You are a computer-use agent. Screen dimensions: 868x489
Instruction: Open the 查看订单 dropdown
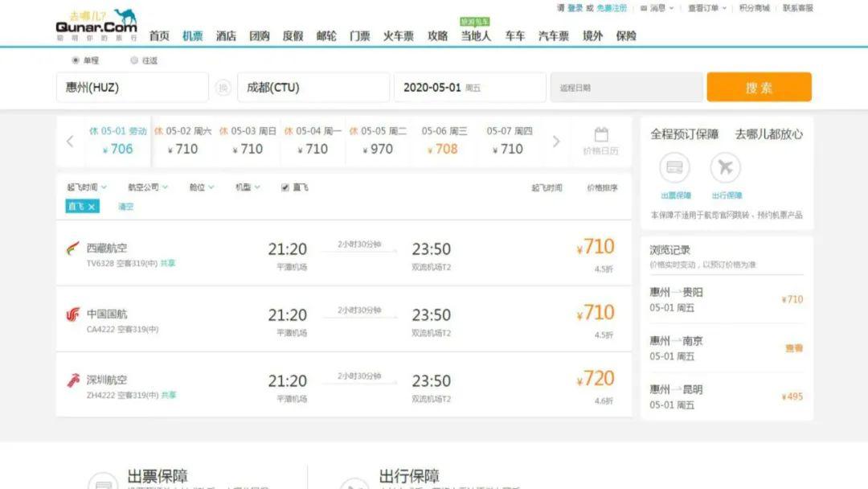(x=707, y=8)
